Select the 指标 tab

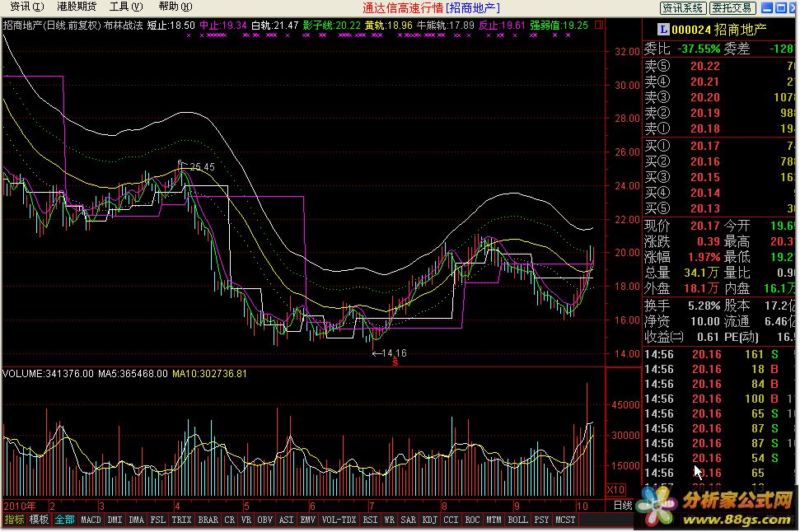tap(14, 520)
